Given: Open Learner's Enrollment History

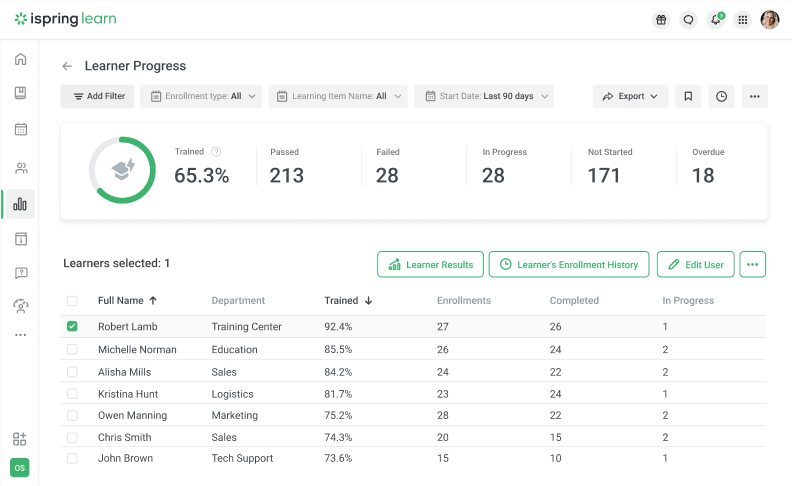Looking at the screenshot, I should [569, 264].
